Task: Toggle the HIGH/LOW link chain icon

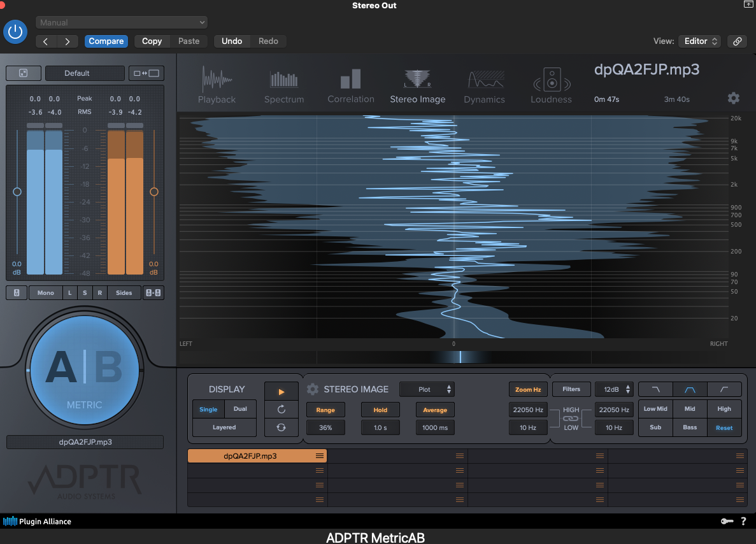Action: (571, 419)
